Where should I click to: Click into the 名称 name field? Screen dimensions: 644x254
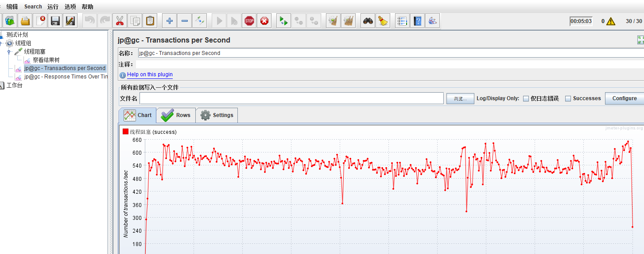[x=391, y=53]
